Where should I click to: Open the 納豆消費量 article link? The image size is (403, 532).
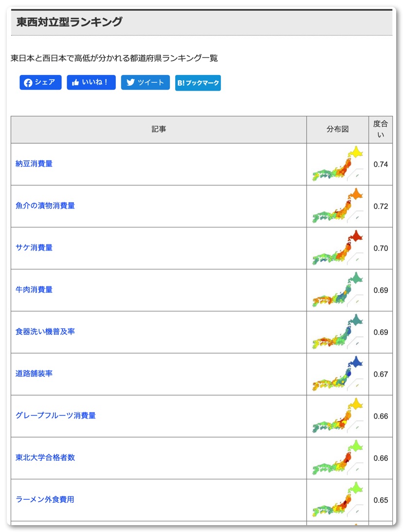[34, 164]
